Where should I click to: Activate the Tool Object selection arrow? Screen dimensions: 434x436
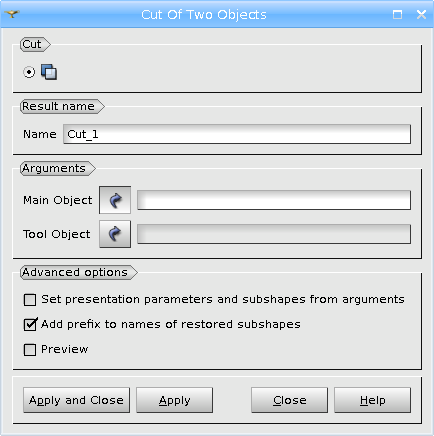(115, 234)
